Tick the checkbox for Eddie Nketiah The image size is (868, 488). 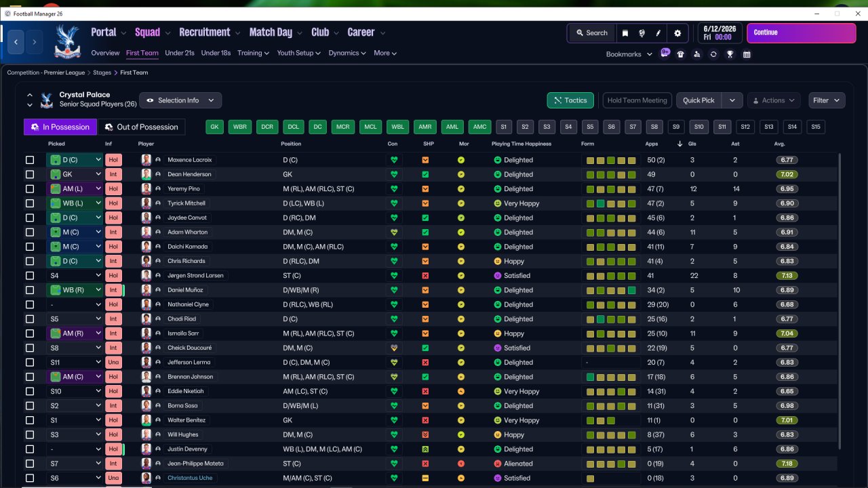(30, 391)
